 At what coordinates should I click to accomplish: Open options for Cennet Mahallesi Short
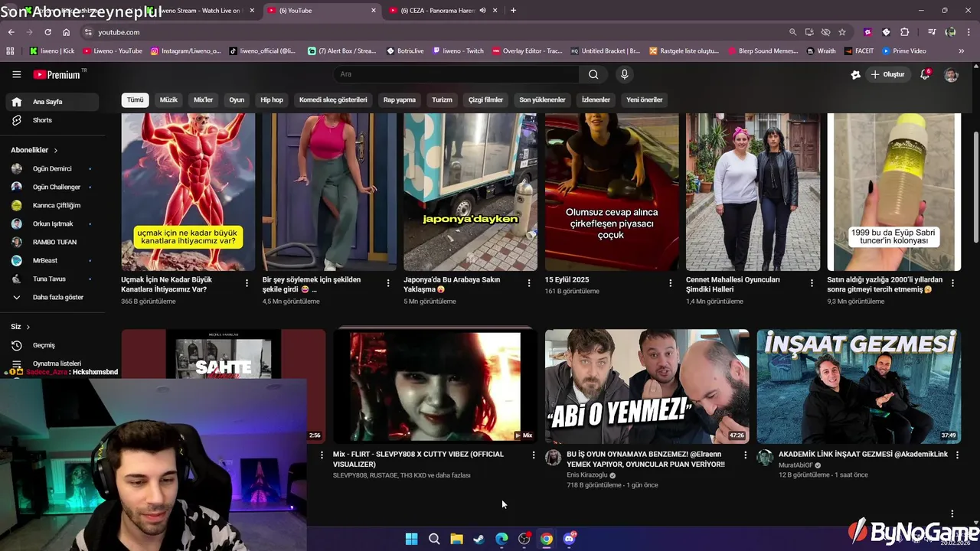tap(812, 283)
